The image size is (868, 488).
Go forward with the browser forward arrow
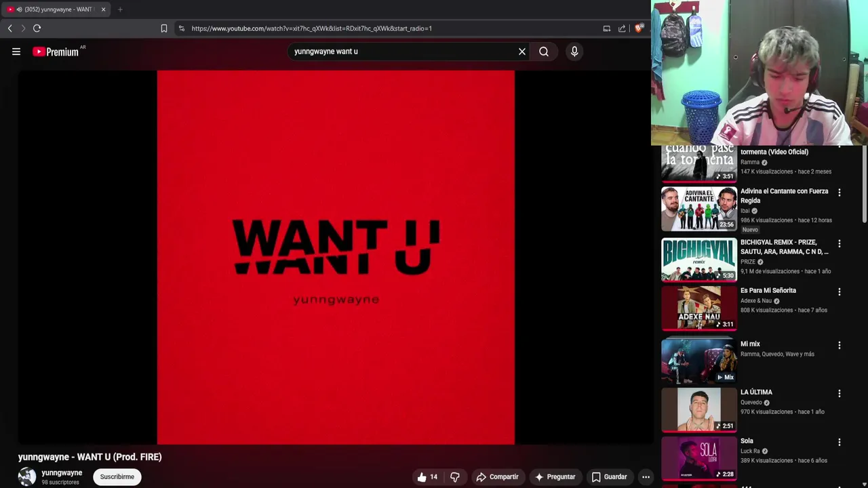tap(23, 28)
